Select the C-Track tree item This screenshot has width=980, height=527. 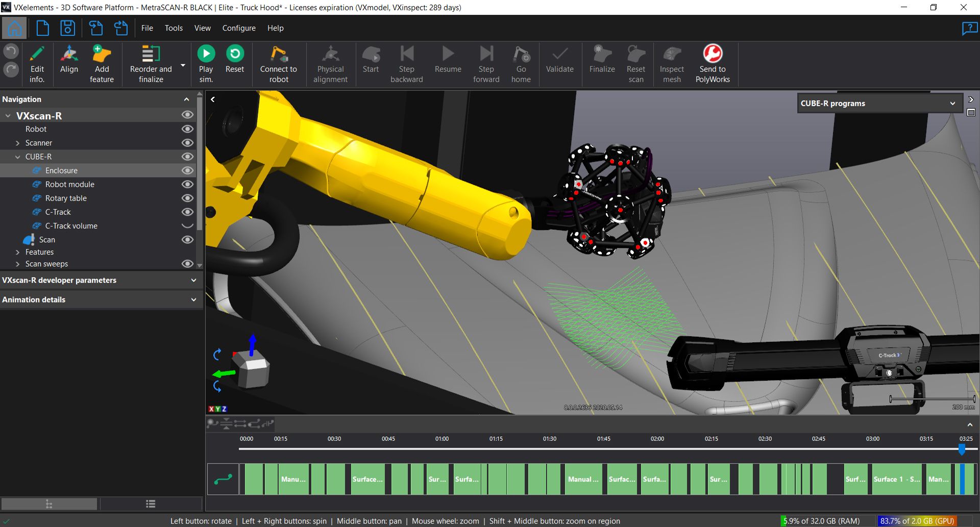58,212
